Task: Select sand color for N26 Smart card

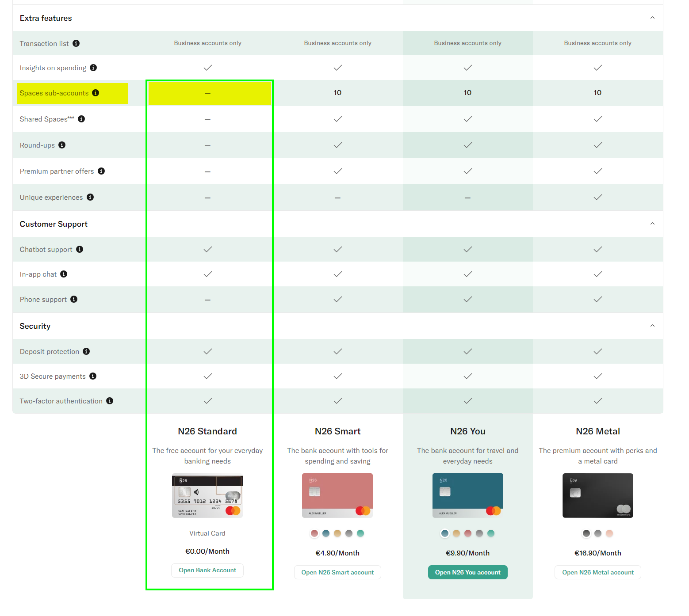Action: point(337,533)
